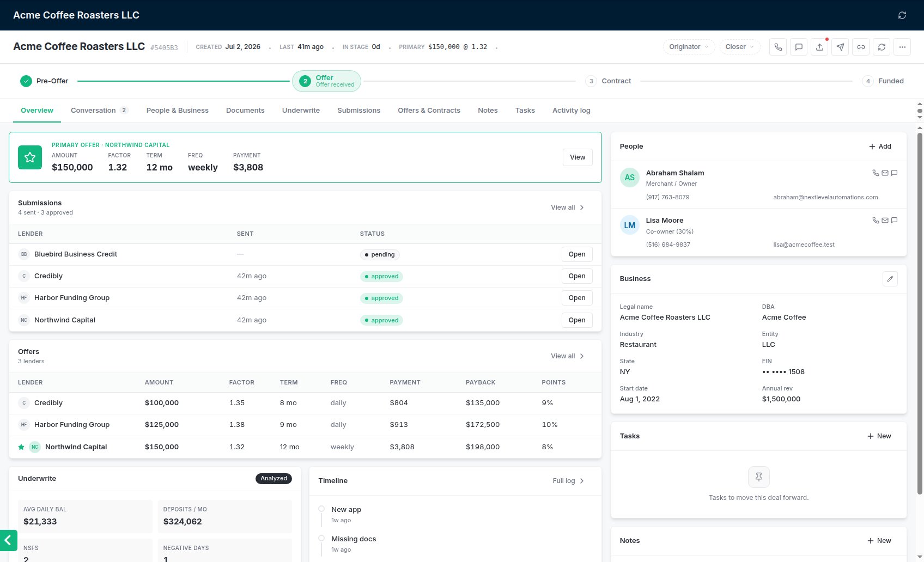Open the Closer dropdown

tap(739, 47)
